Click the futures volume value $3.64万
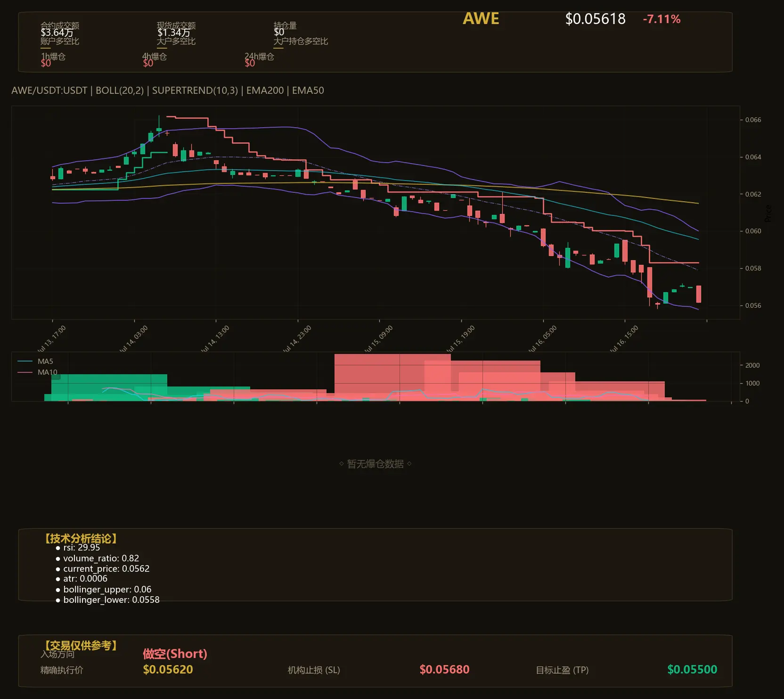 [57, 33]
